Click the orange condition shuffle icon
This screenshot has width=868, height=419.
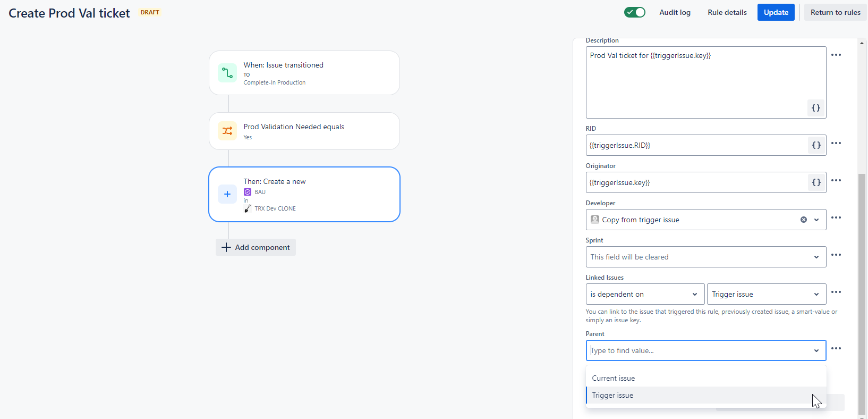(227, 131)
